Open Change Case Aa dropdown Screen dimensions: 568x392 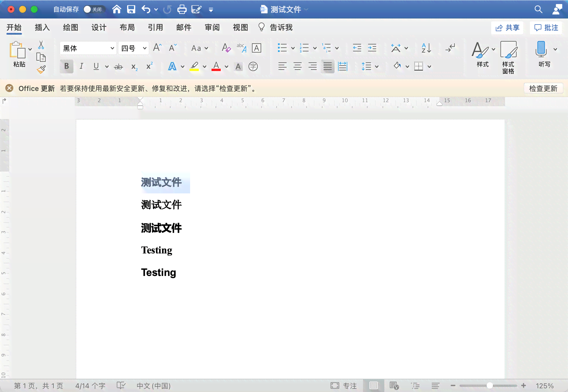pos(200,48)
